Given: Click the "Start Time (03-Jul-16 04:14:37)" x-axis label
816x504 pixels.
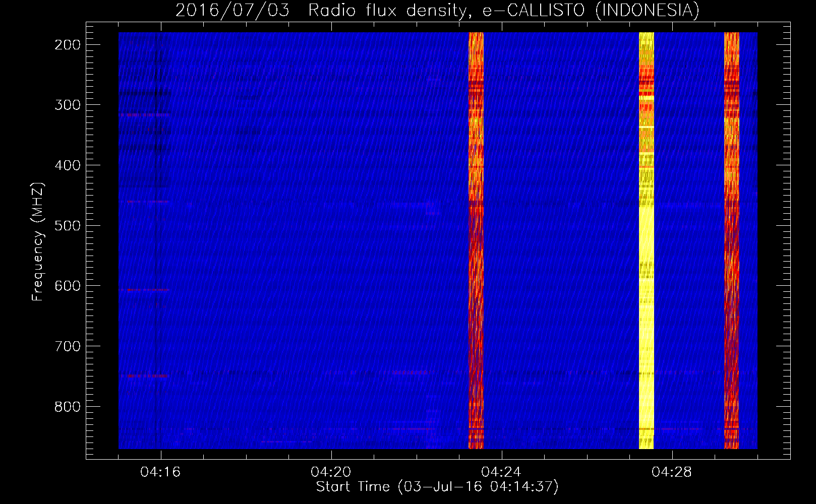Looking at the screenshot, I should point(437,487).
